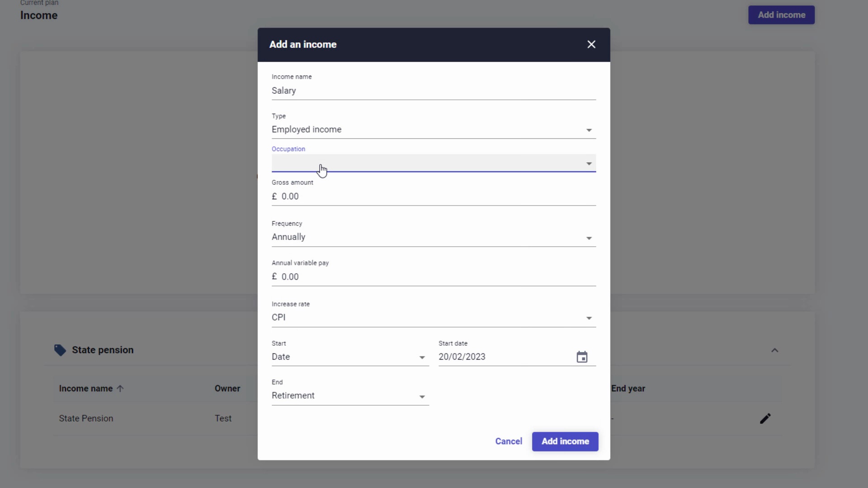The height and width of the screenshot is (488, 868).
Task: Click the Add income button in the dialog
Action: pyautogui.click(x=565, y=441)
